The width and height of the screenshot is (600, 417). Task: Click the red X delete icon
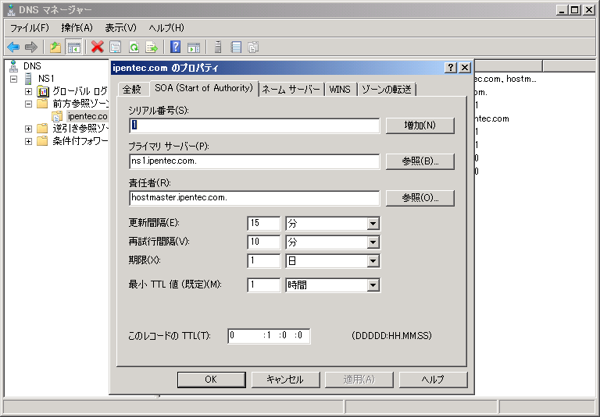point(97,47)
